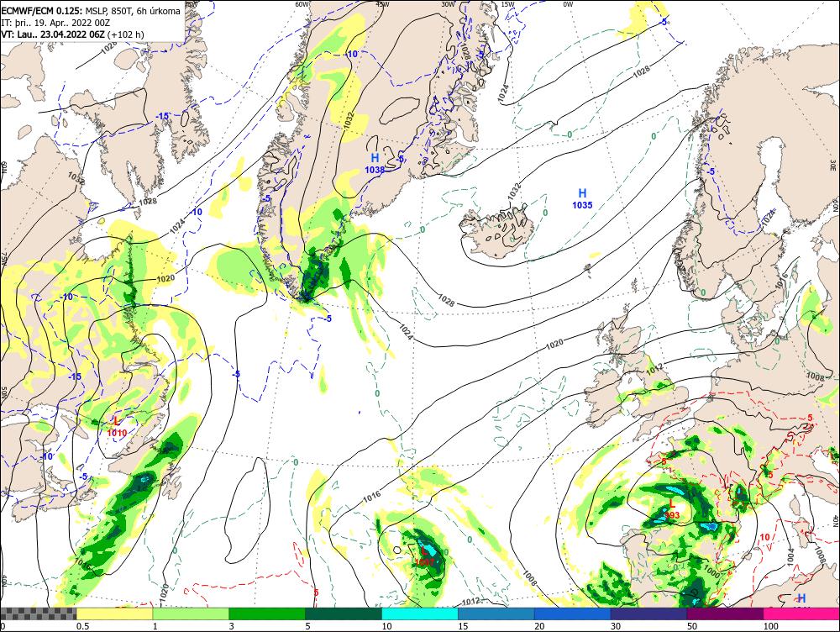Click the red temperature label "10" in the Mediterranean
The image size is (840, 632).
(x=765, y=537)
